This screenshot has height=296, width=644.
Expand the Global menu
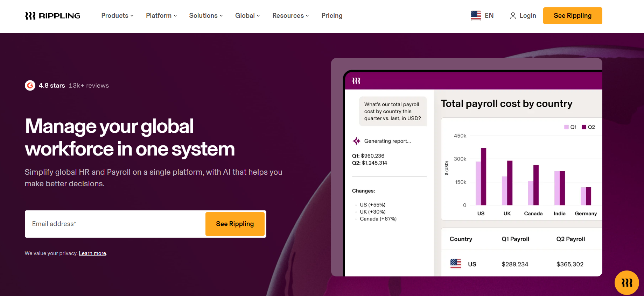(247, 16)
